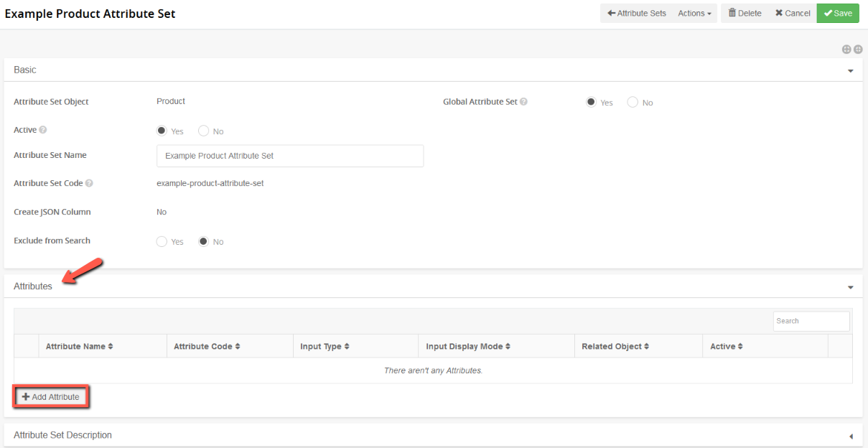This screenshot has width=868, height=448.
Task: Enable Yes for Exclude from Search
Action: tap(162, 241)
